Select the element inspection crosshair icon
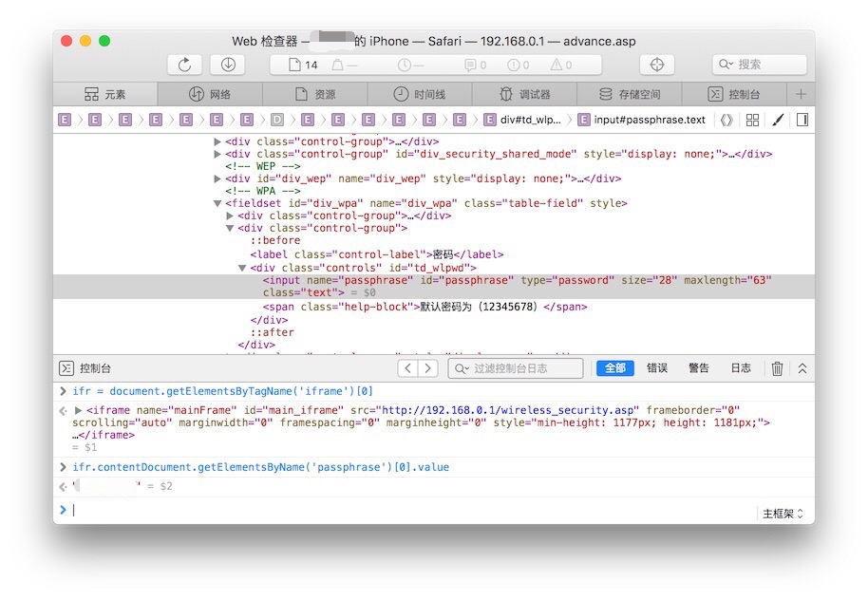 [x=656, y=65]
